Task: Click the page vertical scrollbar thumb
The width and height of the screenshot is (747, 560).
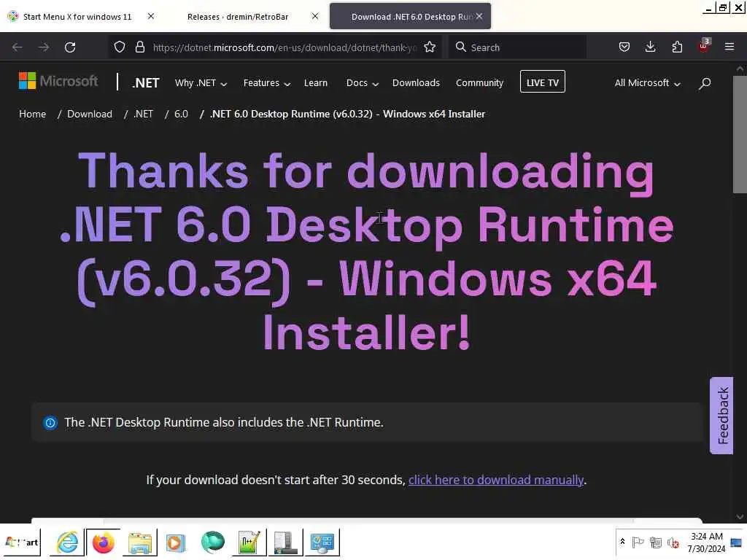Action: coord(740,135)
